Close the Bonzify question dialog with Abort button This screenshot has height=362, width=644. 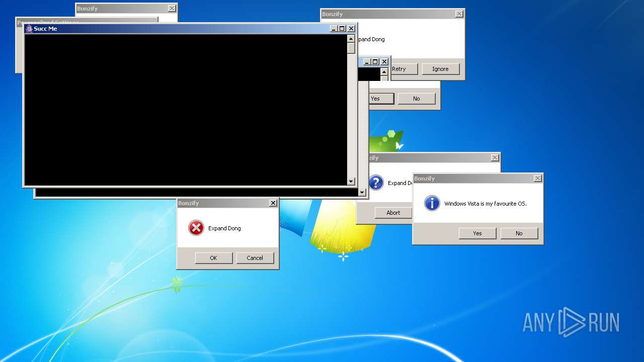[x=495, y=158]
